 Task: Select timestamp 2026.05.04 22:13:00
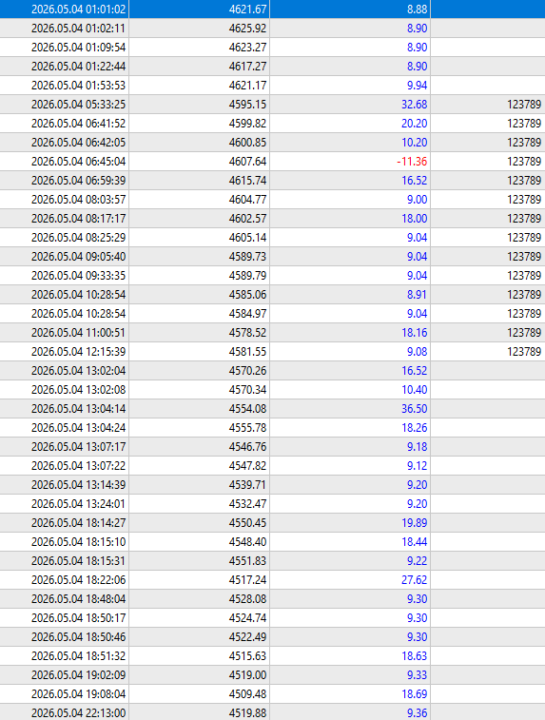click(x=78, y=714)
